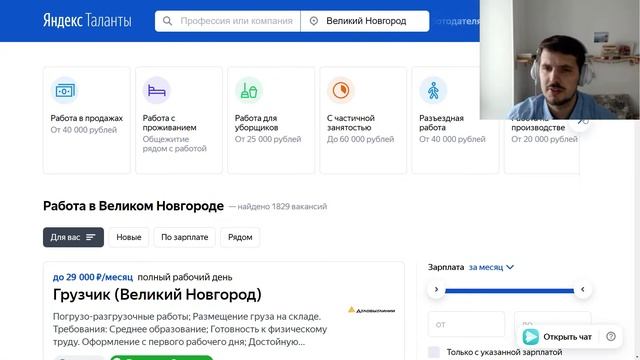Screen dimensions: 640x360
Task: Click the chevron next to за месяц
Action: click(x=510, y=267)
